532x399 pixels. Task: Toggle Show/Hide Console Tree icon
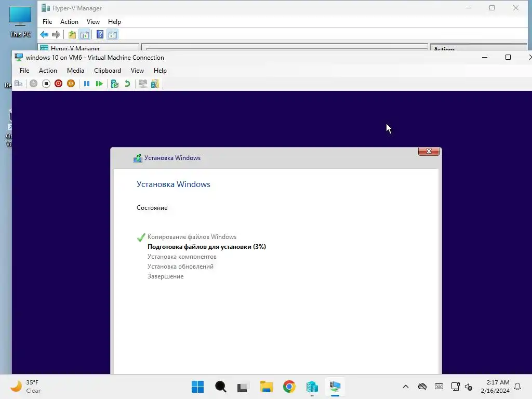tap(85, 35)
